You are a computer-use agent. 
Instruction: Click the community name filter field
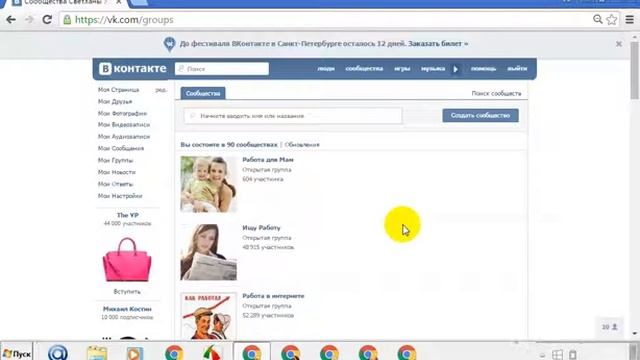pyautogui.click(x=293, y=116)
